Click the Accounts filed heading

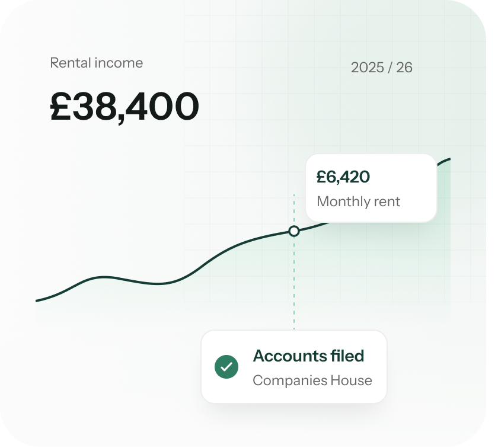(x=308, y=356)
